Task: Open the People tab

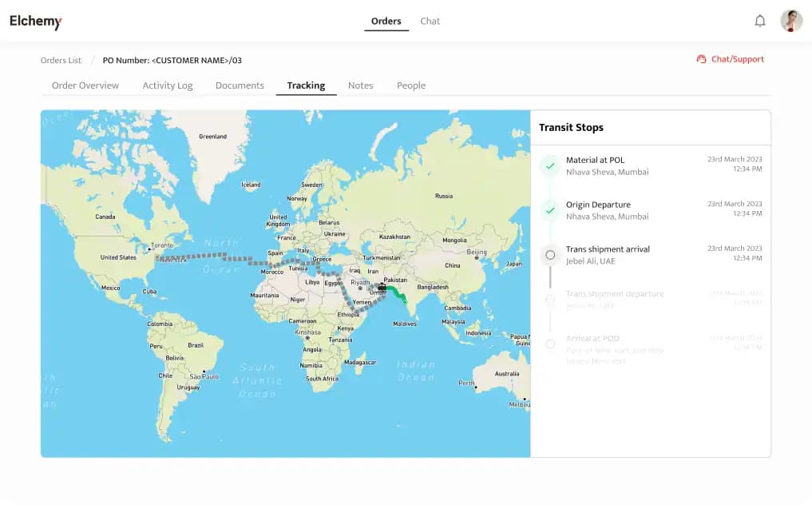Action: click(x=411, y=85)
